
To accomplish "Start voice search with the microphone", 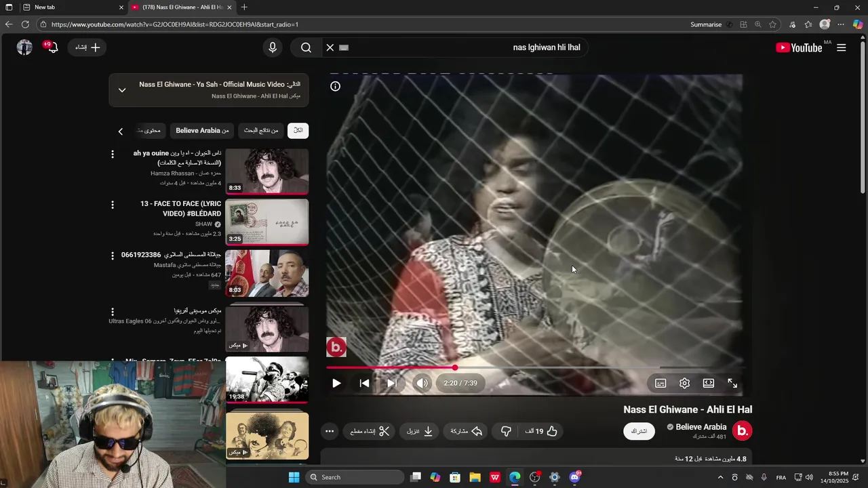I will click(273, 47).
